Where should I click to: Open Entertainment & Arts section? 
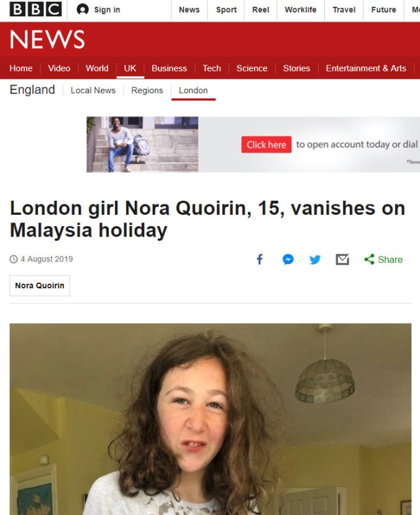tap(366, 68)
